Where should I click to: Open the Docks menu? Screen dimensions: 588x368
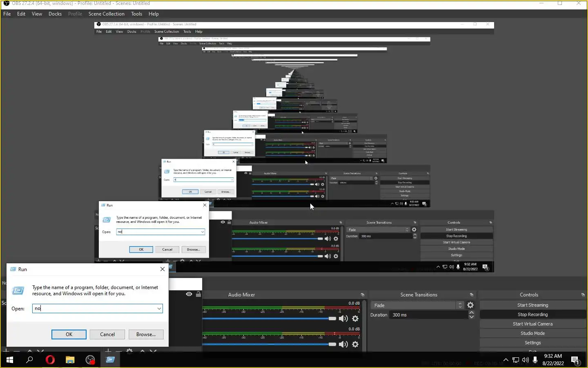(x=55, y=14)
